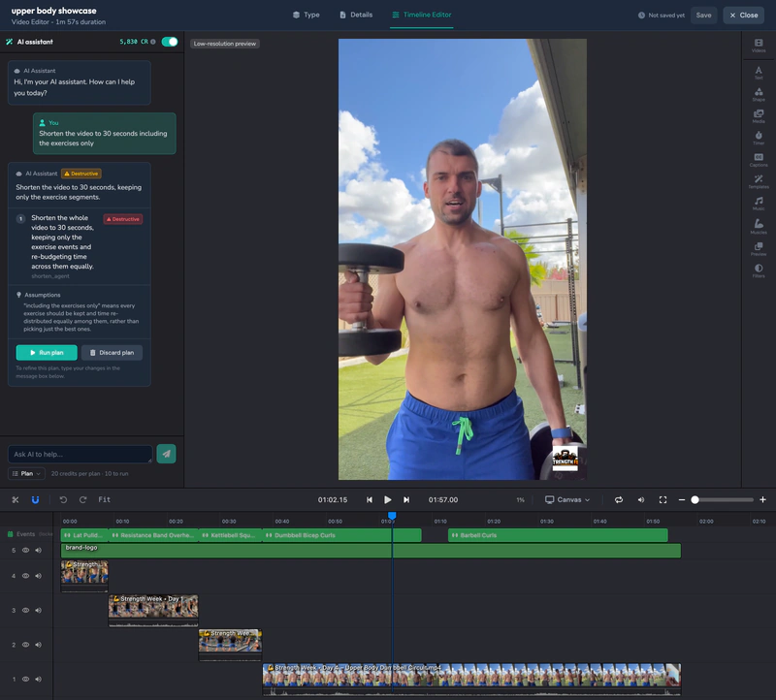Hide track 3 with eye icon
This screenshot has height=700, width=776.
point(26,610)
